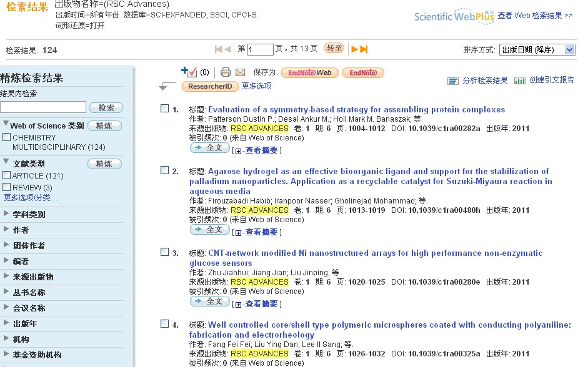This screenshot has height=367, width=588.
Task: Save results to EndNote Web
Action: [x=310, y=72]
